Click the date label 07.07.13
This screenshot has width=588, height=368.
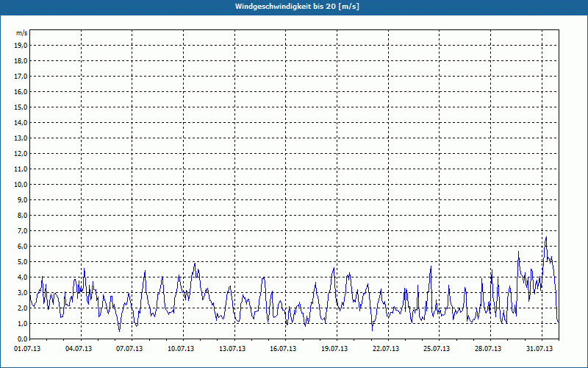click(129, 349)
